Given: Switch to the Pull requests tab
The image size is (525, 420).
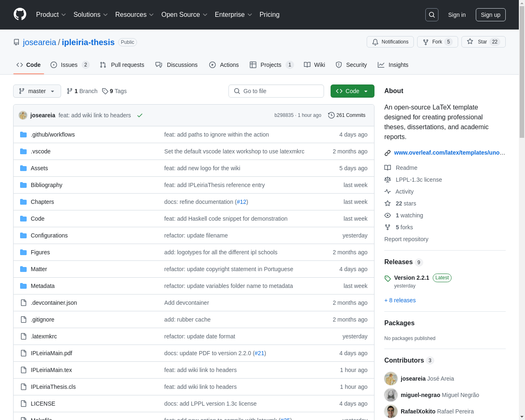Looking at the screenshot, I should point(122,65).
